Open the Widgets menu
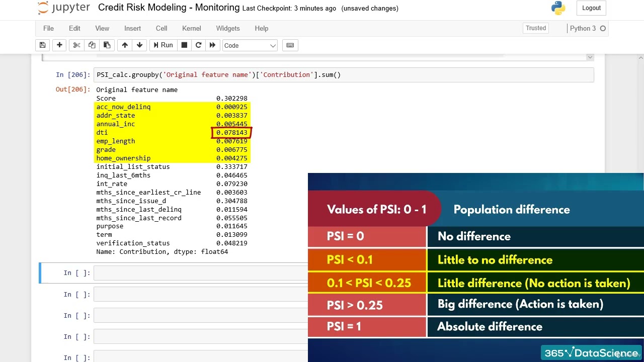This screenshot has height=362, width=644. [x=228, y=28]
